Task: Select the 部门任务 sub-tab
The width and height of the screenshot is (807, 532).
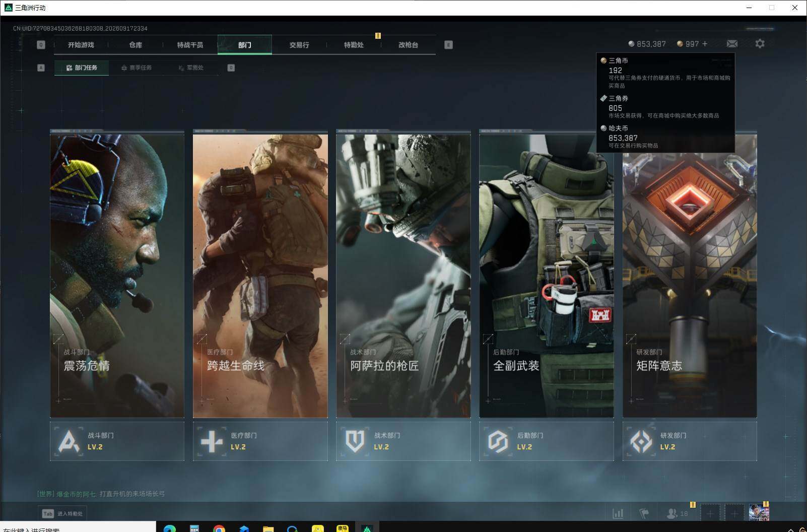Action: pyautogui.click(x=82, y=68)
